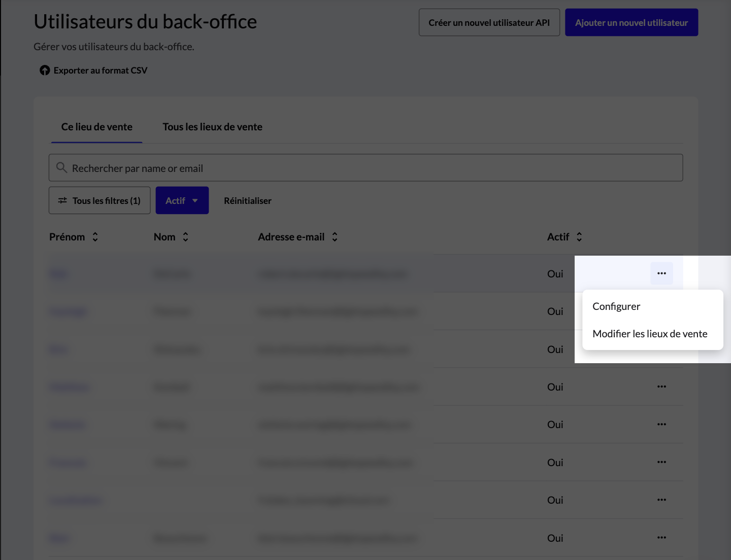Switch to Ce lieu de vente tab
Screen dimensions: 731x560
[96, 127]
